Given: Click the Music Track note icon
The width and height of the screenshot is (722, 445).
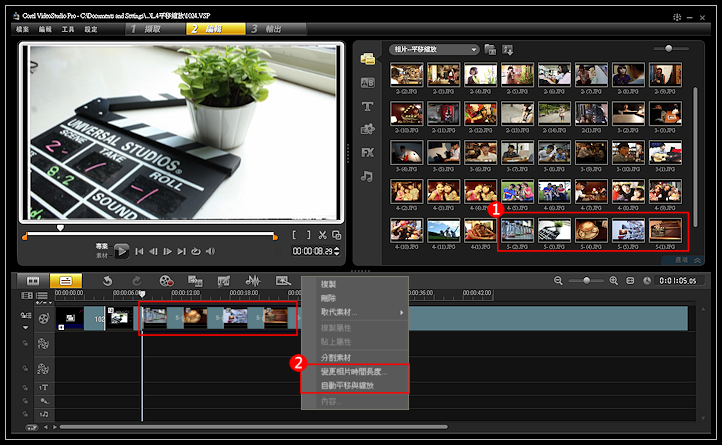Looking at the screenshot, I should [44, 414].
